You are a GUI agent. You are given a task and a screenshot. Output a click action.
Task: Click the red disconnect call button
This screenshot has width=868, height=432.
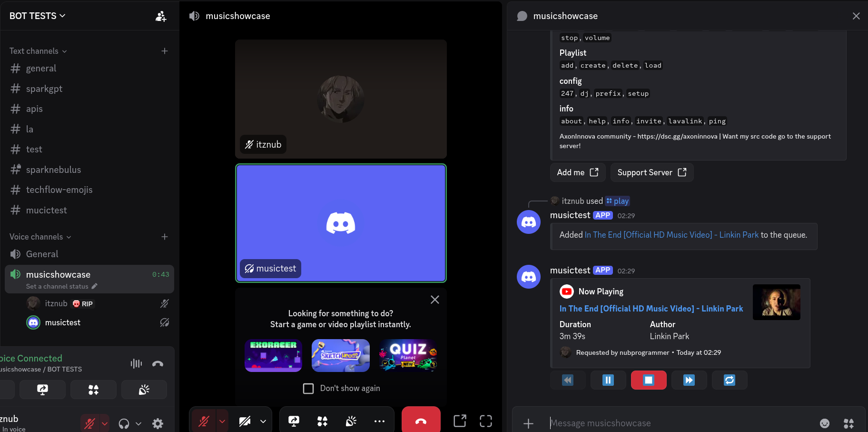coord(421,421)
